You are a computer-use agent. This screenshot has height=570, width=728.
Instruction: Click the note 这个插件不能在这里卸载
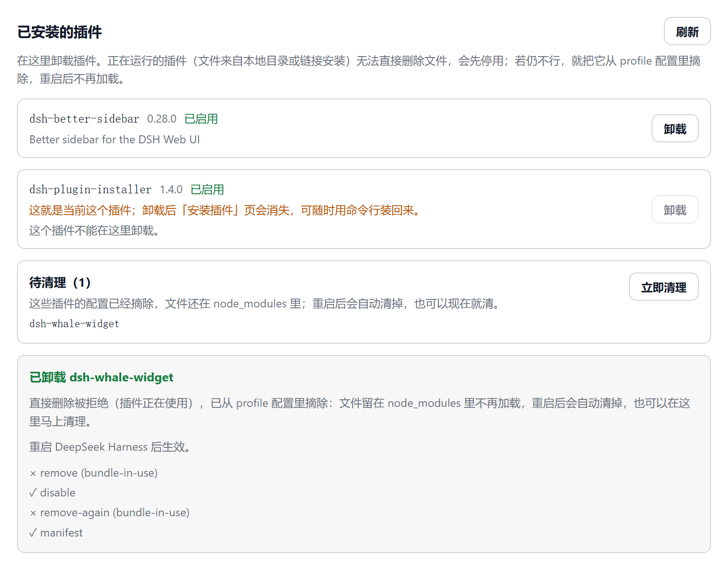click(94, 231)
